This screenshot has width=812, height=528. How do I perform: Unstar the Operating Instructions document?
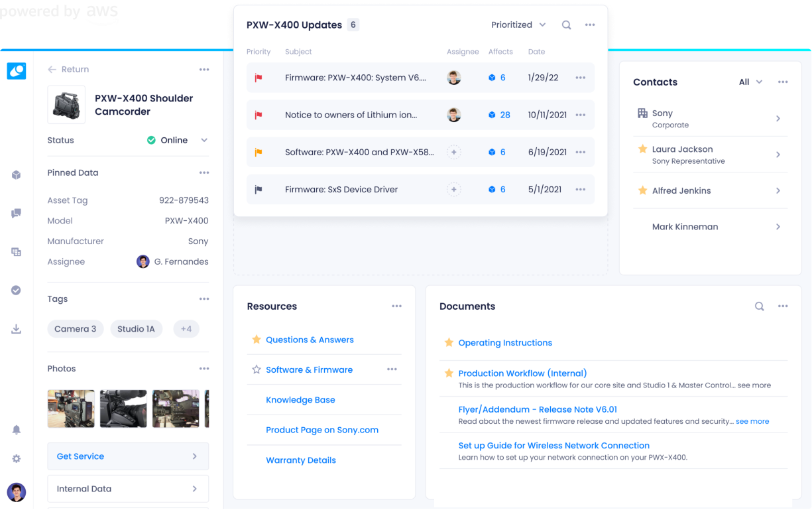pyautogui.click(x=449, y=342)
